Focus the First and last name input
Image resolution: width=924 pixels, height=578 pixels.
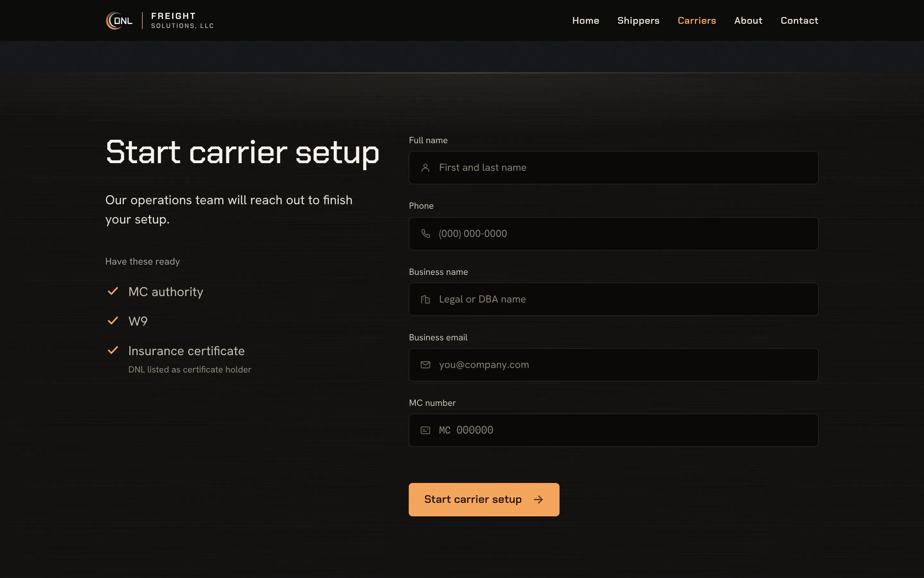[x=613, y=168]
